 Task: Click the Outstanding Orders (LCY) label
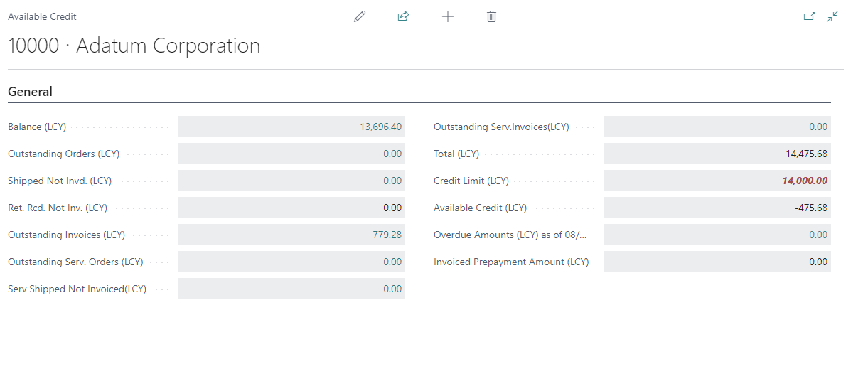click(x=63, y=154)
